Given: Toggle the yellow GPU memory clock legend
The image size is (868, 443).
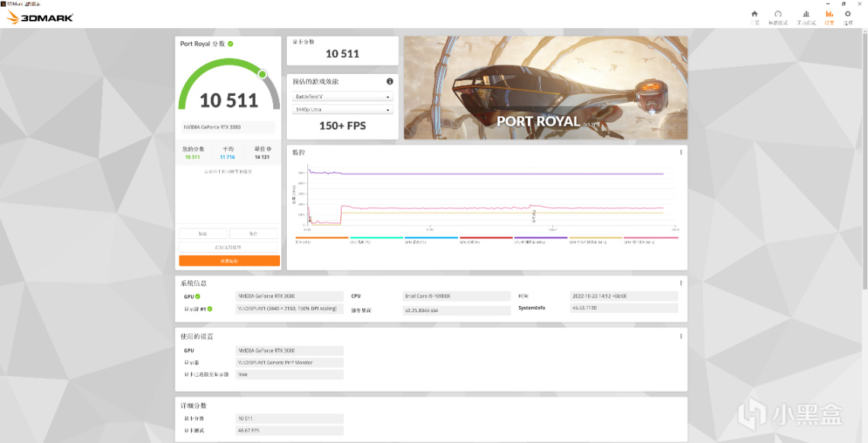Looking at the screenshot, I should tap(595, 240).
